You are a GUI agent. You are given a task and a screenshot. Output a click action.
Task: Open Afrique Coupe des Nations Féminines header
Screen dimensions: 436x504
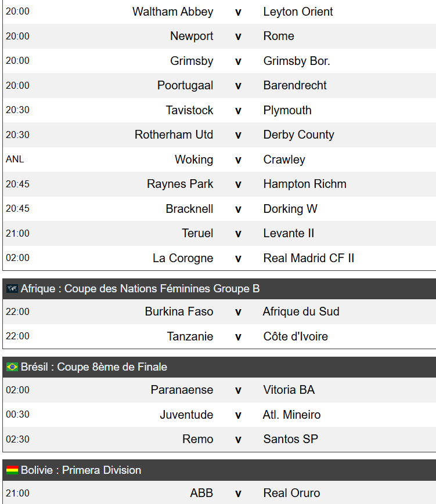219,289
